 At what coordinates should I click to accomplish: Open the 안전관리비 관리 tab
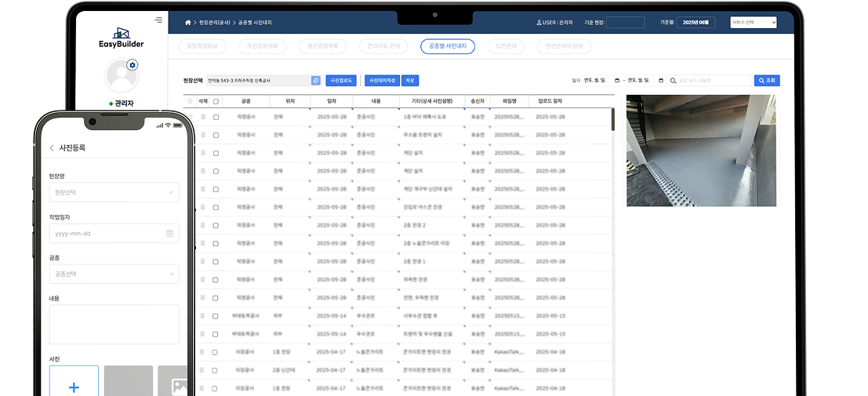tap(565, 46)
